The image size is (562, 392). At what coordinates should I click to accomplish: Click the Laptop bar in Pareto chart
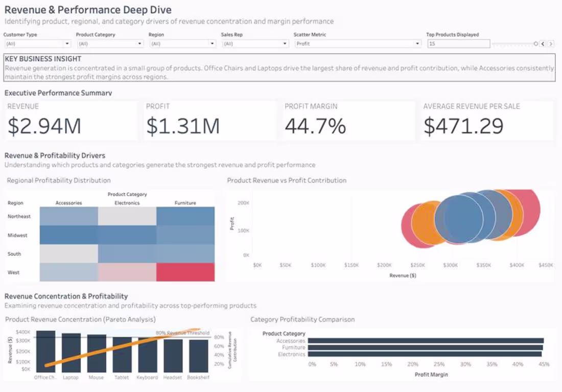[x=72, y=353]
